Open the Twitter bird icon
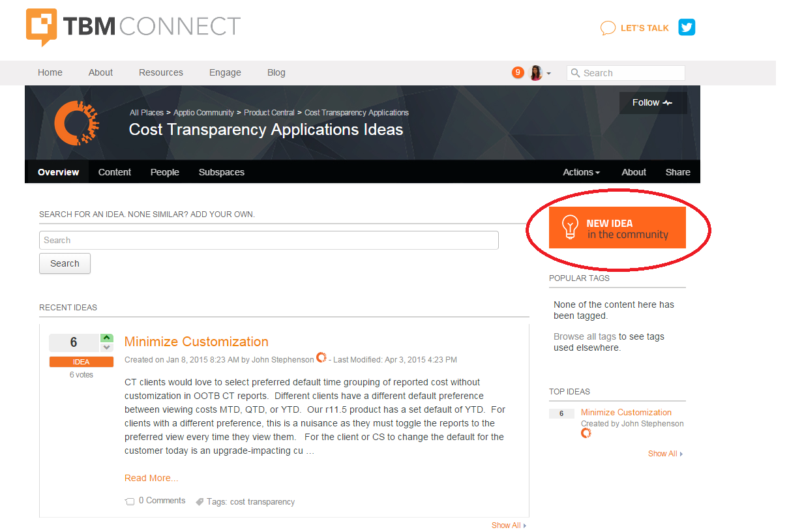789x532 pixels. click(x=687, y=27)
